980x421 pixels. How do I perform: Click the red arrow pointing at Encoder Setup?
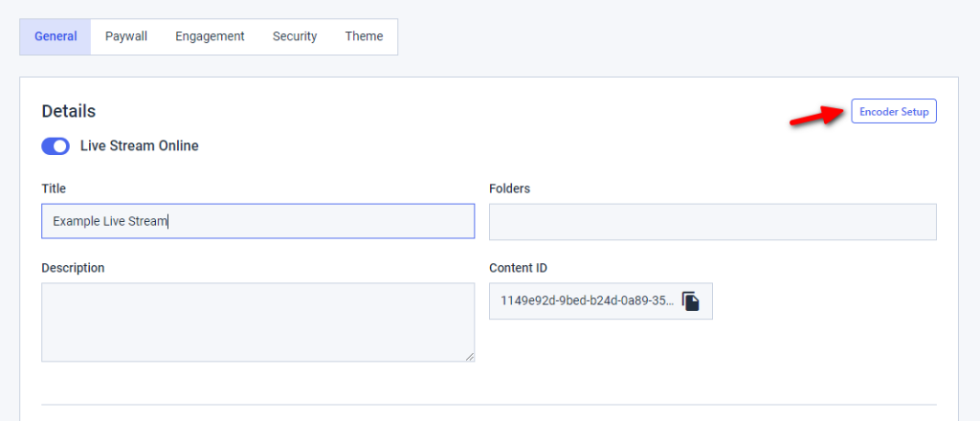tap(817, 116)
